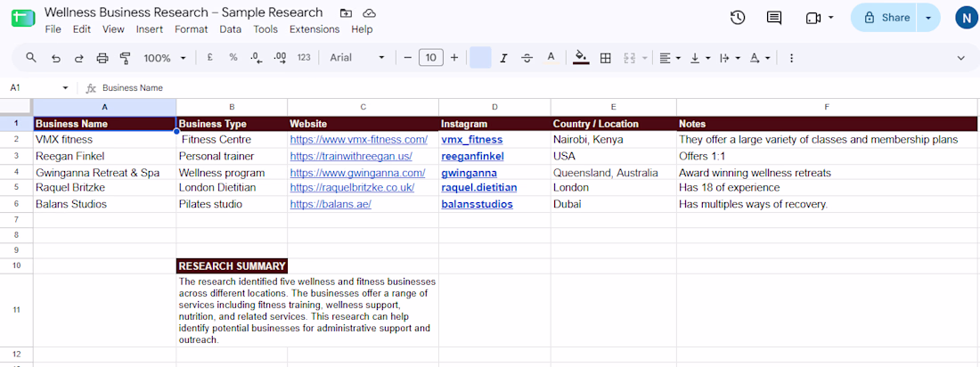Open the search menus magnifier
Image resolution: width=980 pixels, height=367 pixels.
pyautogui.click(x=31, y=58)
